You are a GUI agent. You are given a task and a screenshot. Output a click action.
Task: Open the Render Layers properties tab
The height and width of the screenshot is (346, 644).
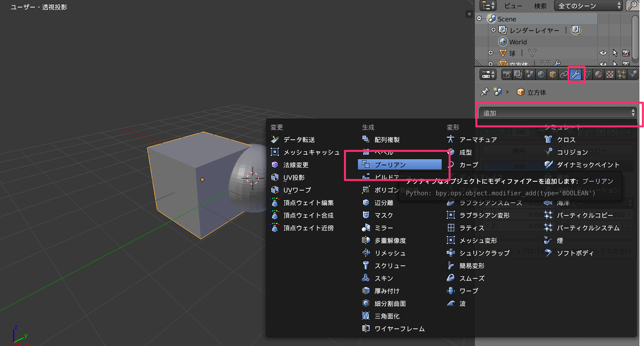pyautogui.click(x=518, y=75)
